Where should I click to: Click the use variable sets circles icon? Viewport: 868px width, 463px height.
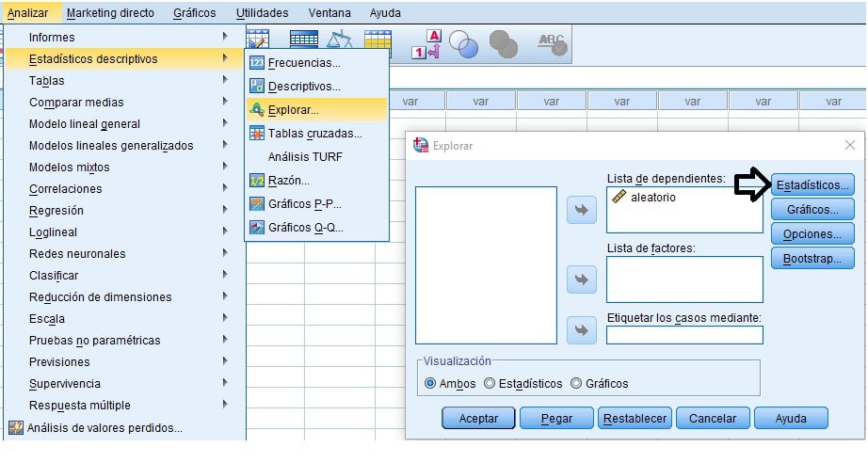click(x=463, y=43)
